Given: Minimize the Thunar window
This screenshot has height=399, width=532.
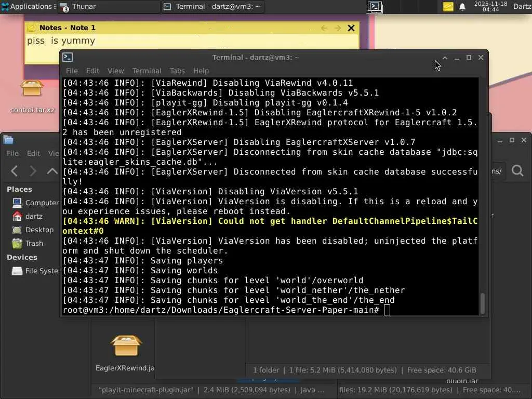Looking at the screenshot, I should (x=500, y=140).
